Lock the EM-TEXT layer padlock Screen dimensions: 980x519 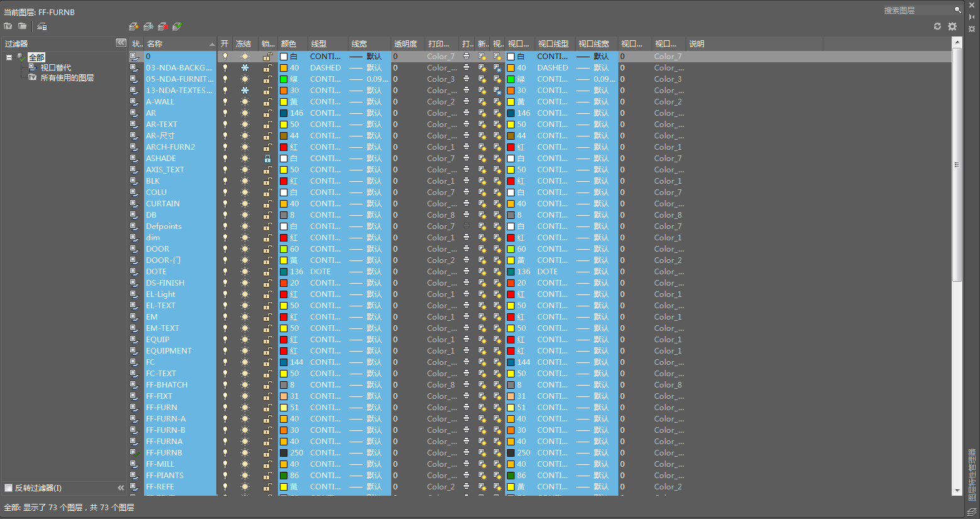click(267, 328)
